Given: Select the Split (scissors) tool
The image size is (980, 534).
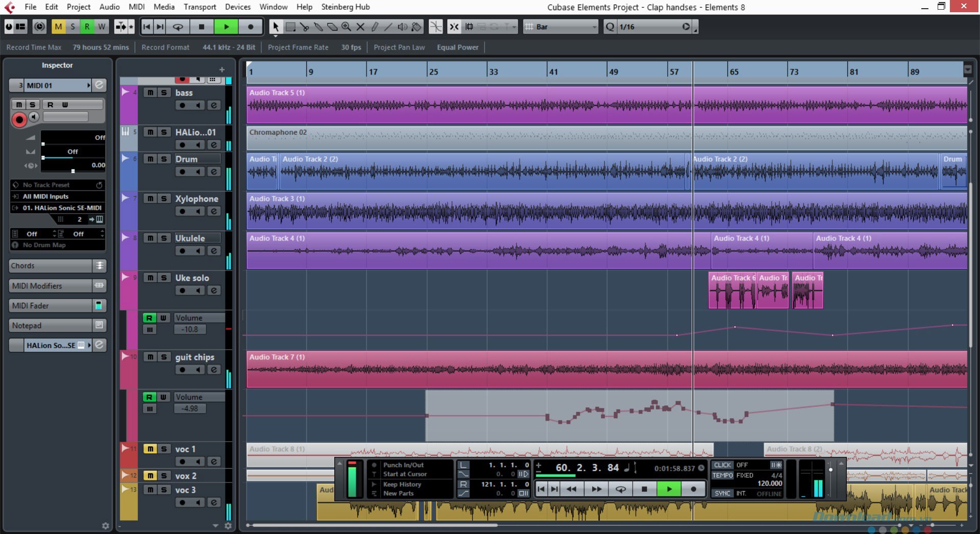Looking at the screenshot, I should click(305, 27).
